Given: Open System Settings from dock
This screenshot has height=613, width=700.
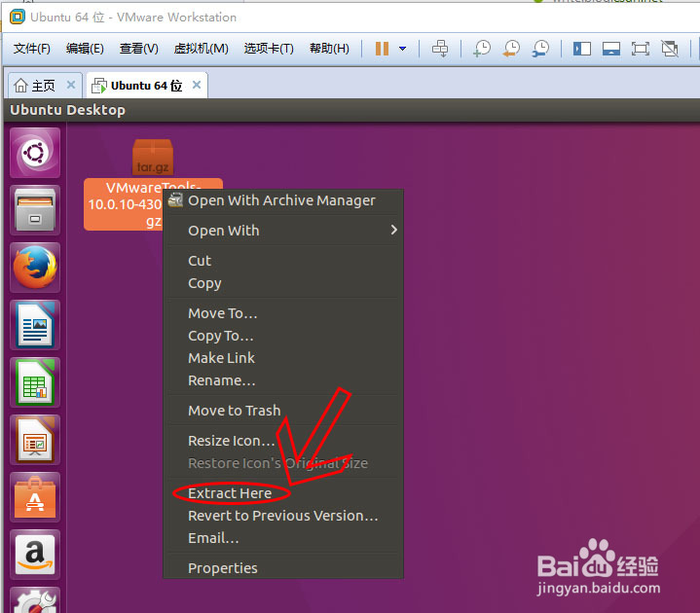Looking at the screenshot, I should (x=35, y=600).
